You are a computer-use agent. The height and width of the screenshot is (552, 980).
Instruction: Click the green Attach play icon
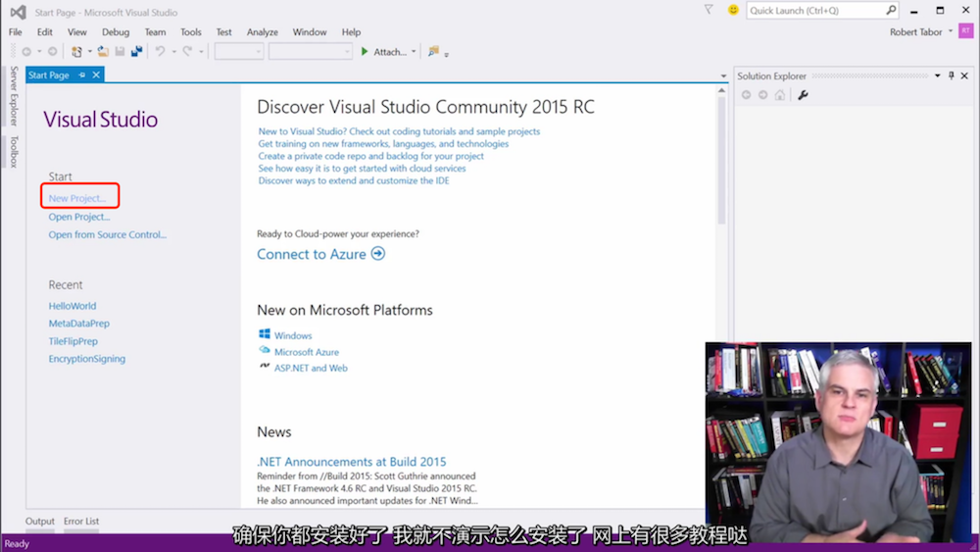(365, 52)
